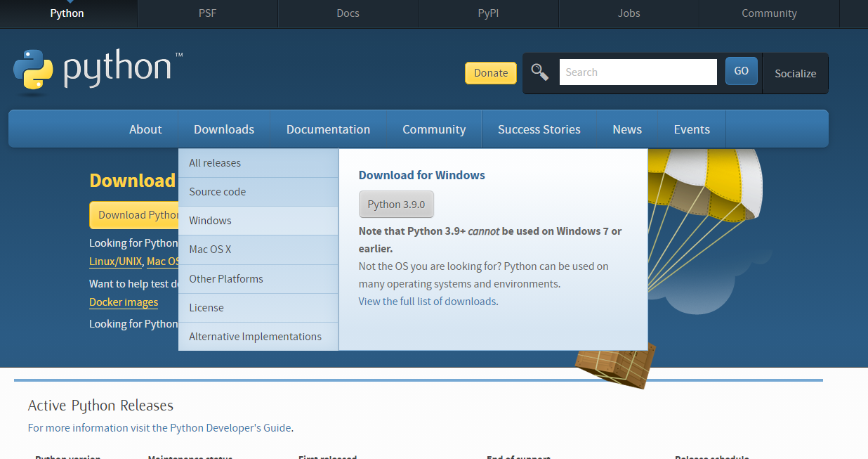Go to the PyPI top tab
Screen dimensions: 868x459
click(489, 13)
